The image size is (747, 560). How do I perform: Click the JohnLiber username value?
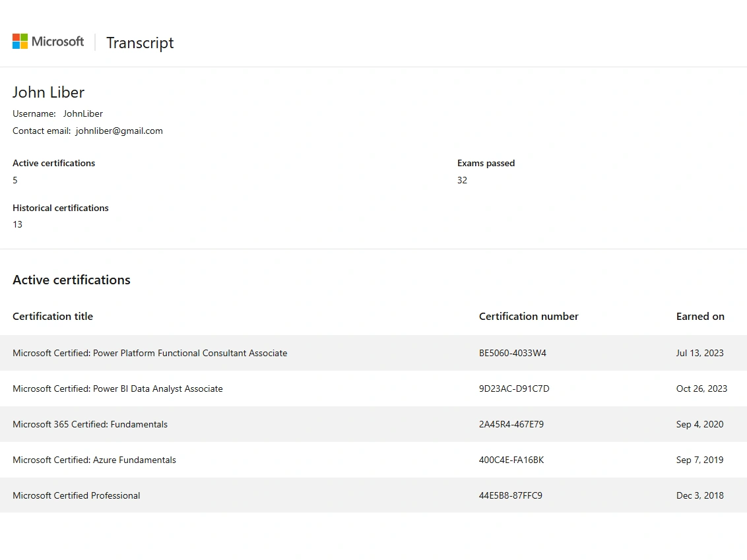coord(83,113)
